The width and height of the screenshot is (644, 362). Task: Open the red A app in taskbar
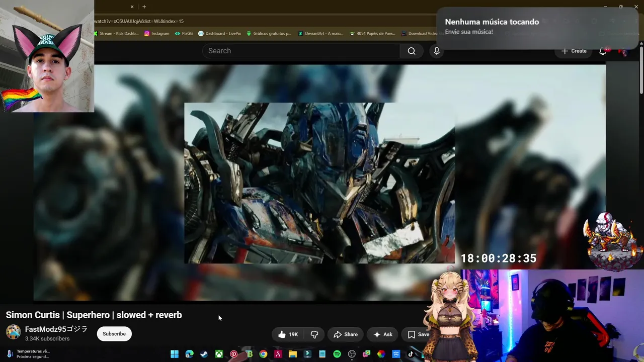pyautogui.click(x=278, y=354)
